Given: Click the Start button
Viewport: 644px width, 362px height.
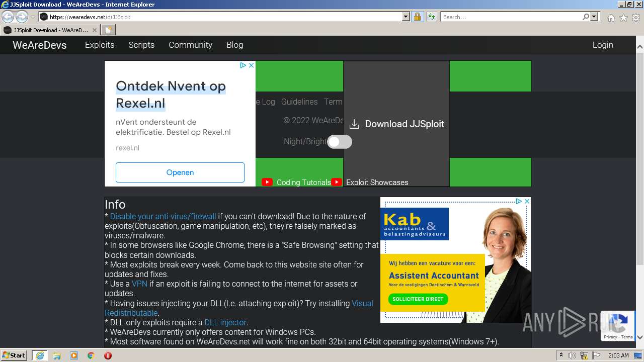Looking at the screenshot, I should point(14,355).
